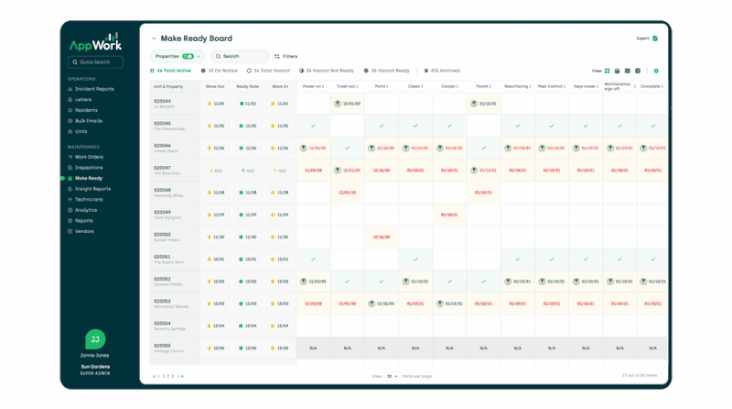Image resolution: width=732 pixels, height=409 pixels.
Task: Open the Properties dropdown
Action: (x=177, y=56)
